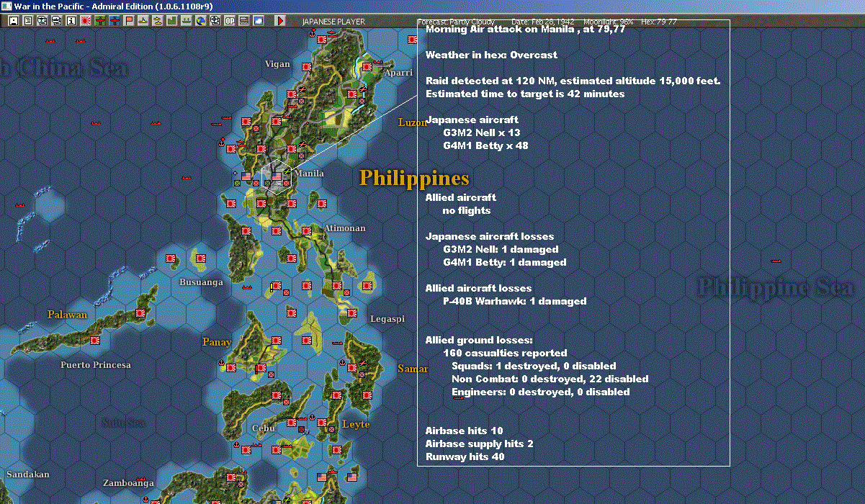865x504 pixels.
Task: Open the document list icon in toolbar
Action: (28, 22)
